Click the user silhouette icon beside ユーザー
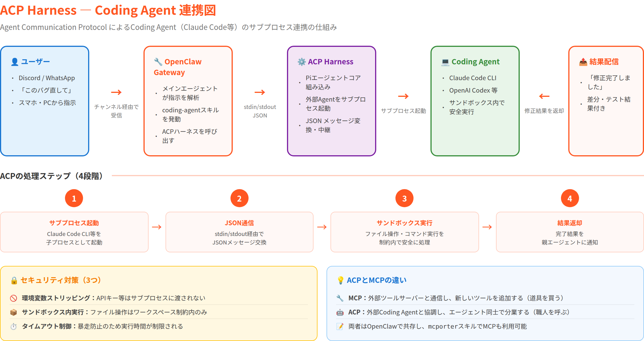Viewport: 644px width, 341px height. point(15,62)
